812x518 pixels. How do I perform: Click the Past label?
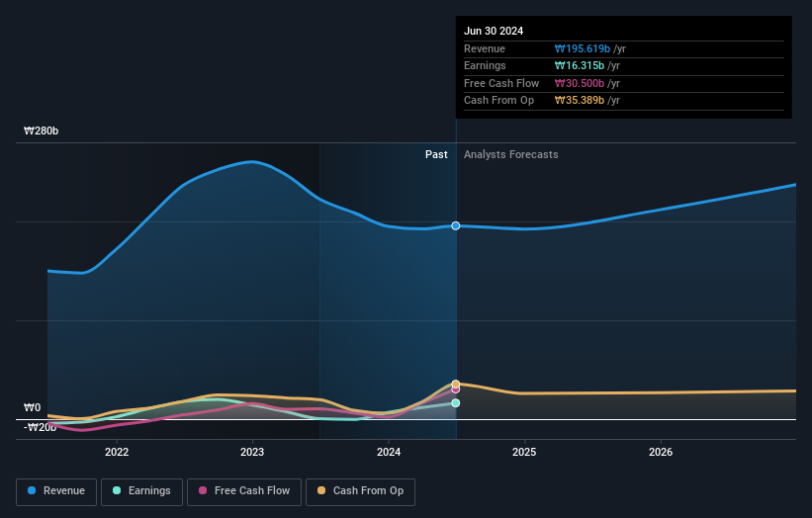point(436,154)
